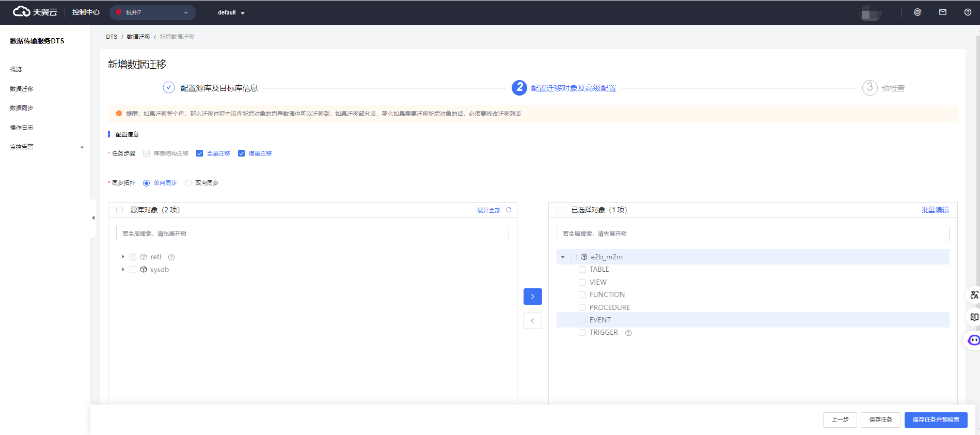The image size is (980, 435).
Task: Click 数据迁移 breadcrumb link
Action: [138, 37]
